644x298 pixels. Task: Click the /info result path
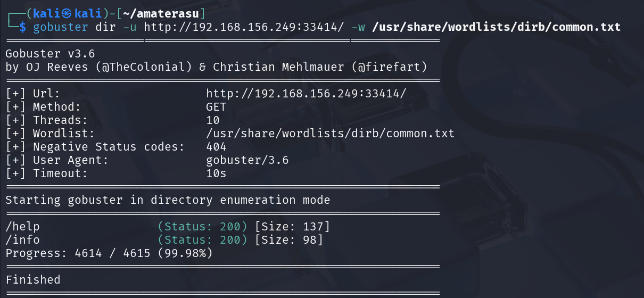tap(22, 240)
